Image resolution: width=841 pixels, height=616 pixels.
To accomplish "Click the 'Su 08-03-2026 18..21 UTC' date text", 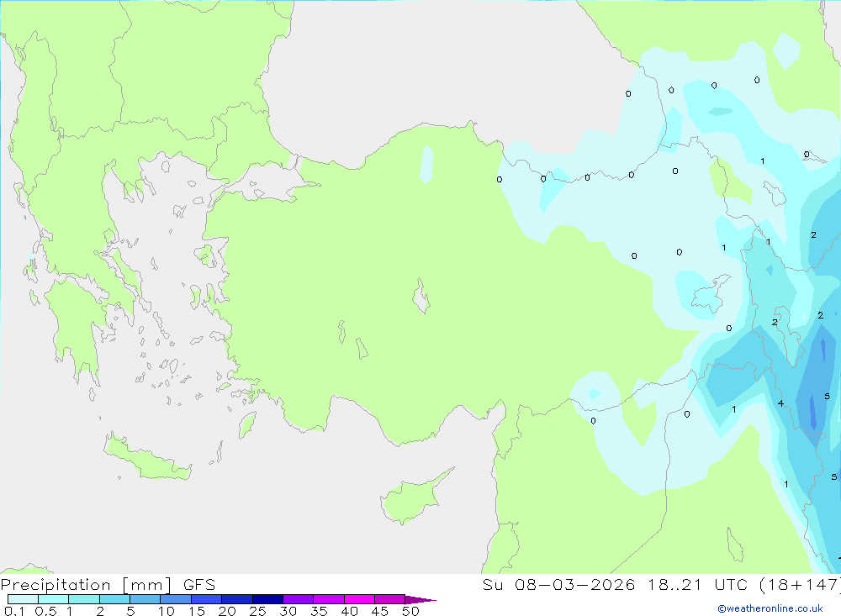I will click(x=616, y=584).
